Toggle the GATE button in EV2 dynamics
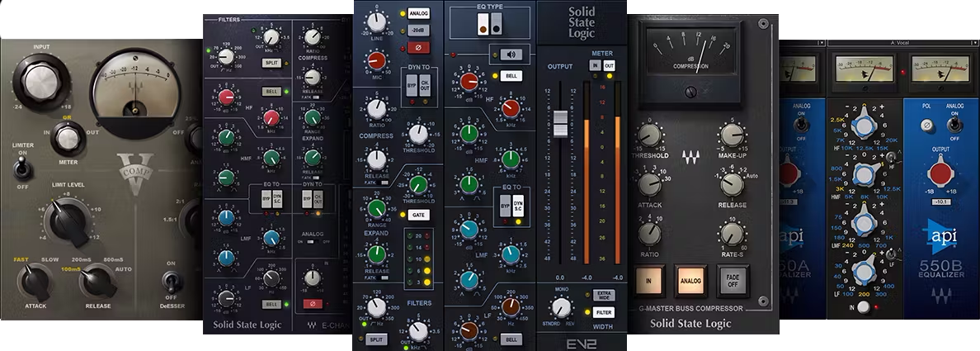The image size is (980, 351). point(418,215)
